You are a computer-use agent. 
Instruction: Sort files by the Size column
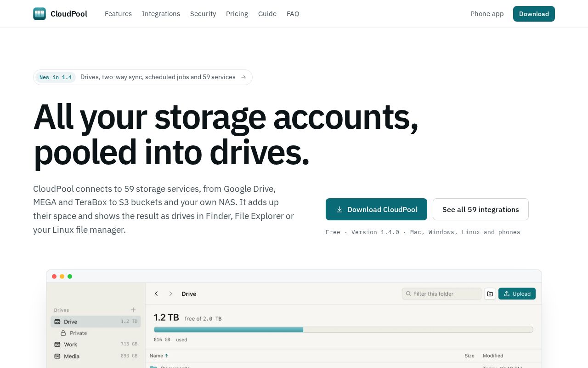click(x=469, y=356)
